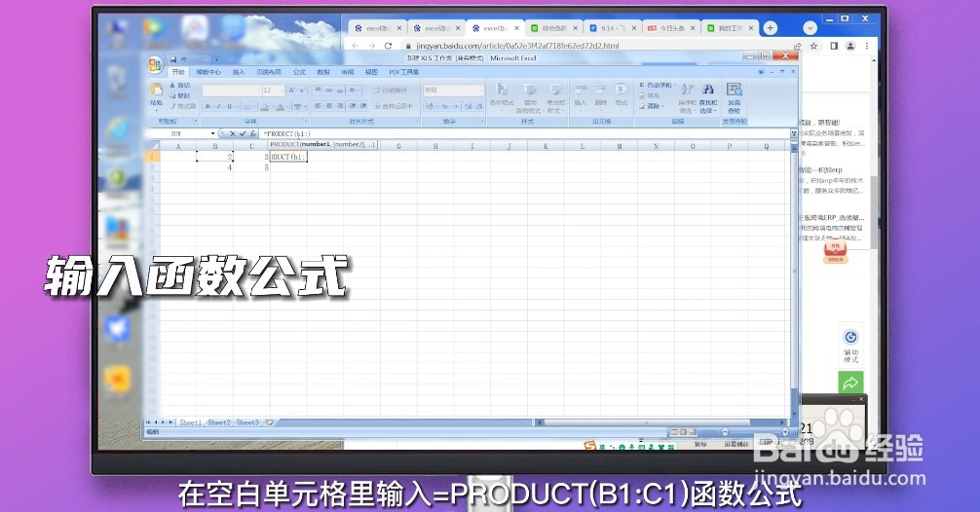Switch to the PDF工具集 ribbon tab
The width and height of the screenshot is (980, 512).
tap(403, 72)
